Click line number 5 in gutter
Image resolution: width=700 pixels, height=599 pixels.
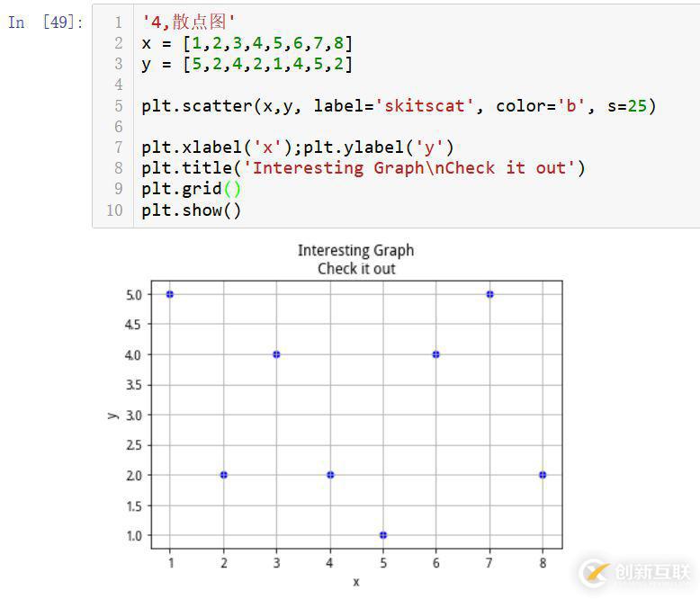(118, 106)
